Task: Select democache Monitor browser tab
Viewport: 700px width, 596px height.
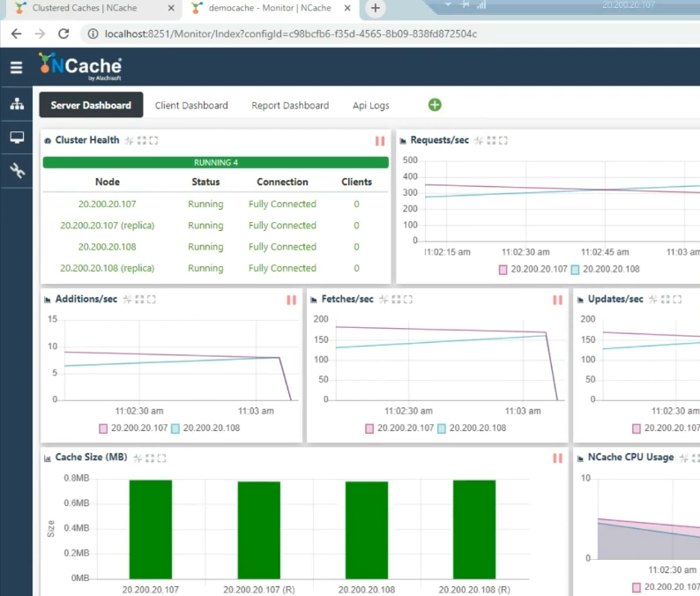Action: [270, 8]
